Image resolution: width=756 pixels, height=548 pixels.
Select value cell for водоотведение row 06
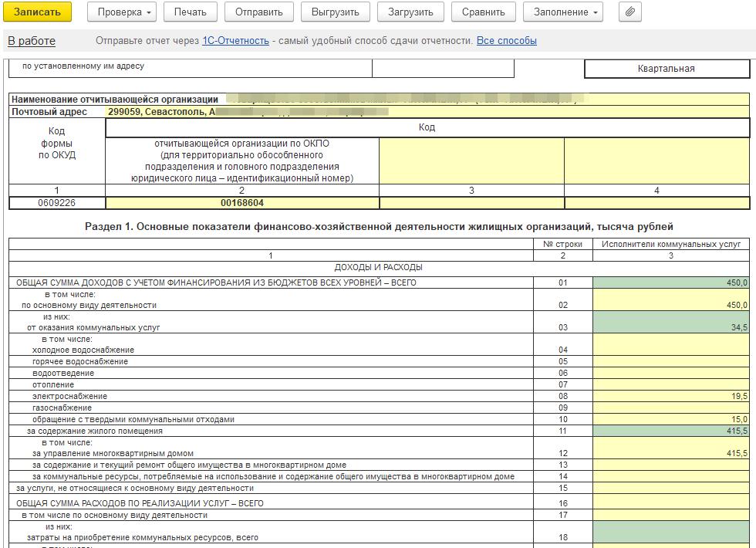coord(670,373)
